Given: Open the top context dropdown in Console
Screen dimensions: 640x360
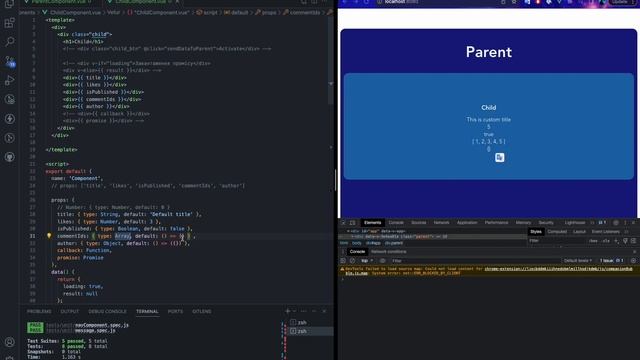Looking at the screenshot, I should click(367, 260).
